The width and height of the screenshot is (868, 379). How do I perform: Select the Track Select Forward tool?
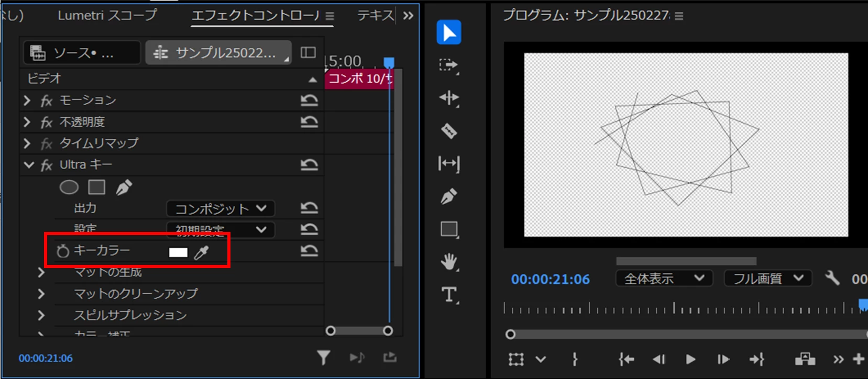pyautogui.click(x=448, y=65)
